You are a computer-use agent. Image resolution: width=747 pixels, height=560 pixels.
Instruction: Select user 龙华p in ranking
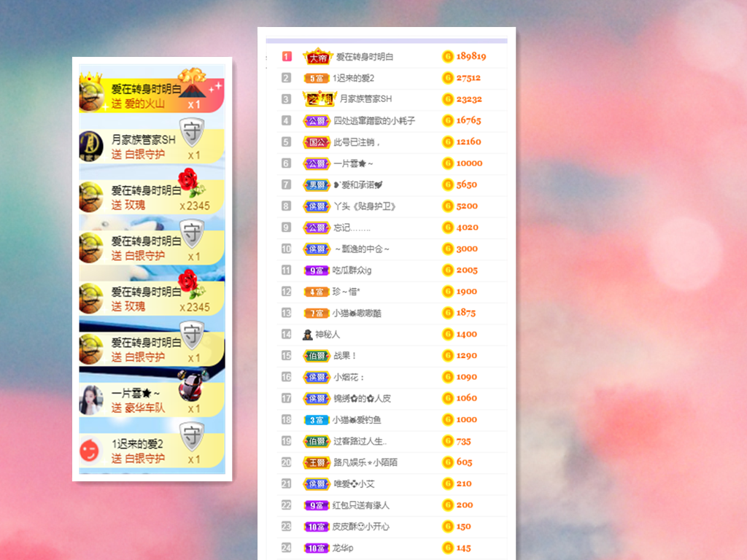click(343, 548)
